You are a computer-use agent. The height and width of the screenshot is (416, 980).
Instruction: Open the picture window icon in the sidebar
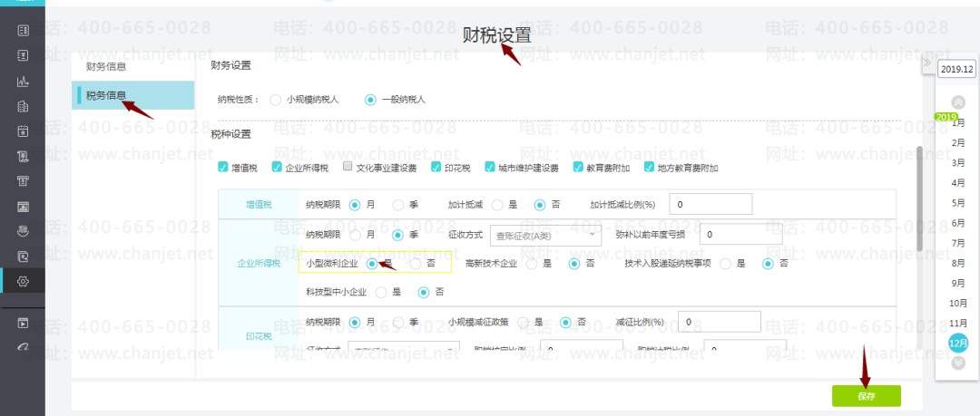coord(23,207)
